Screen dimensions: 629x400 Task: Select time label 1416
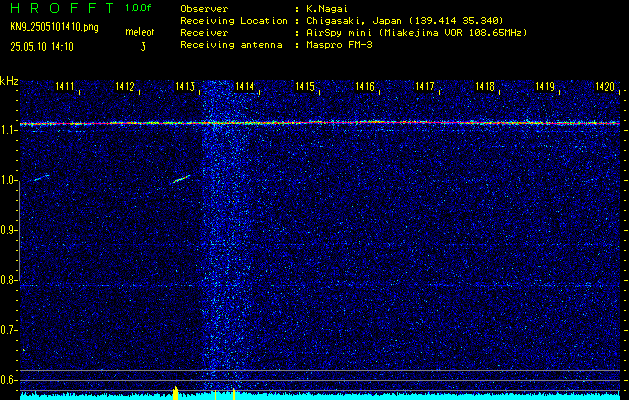coord(365,86)
